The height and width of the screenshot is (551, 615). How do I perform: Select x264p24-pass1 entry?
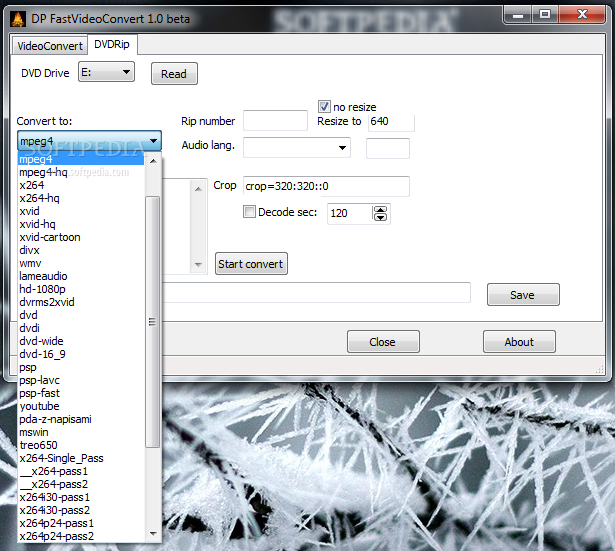(x=81, y=523)
